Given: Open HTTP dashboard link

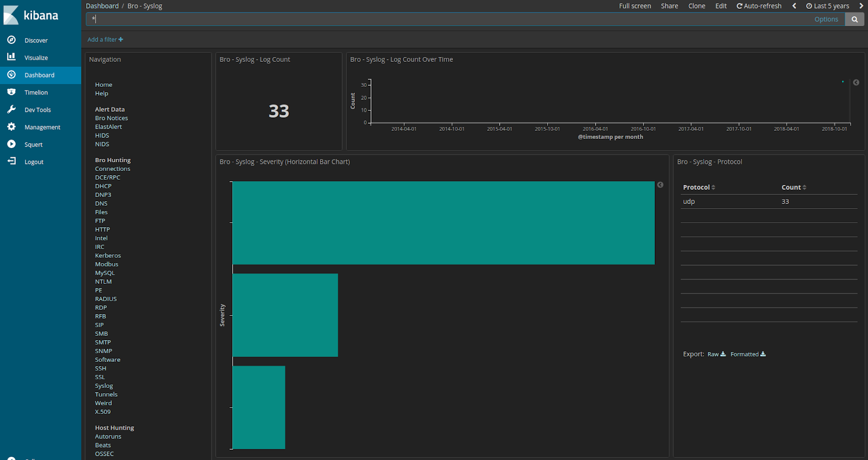Looking at the screenshot, I should coord(103,229).
